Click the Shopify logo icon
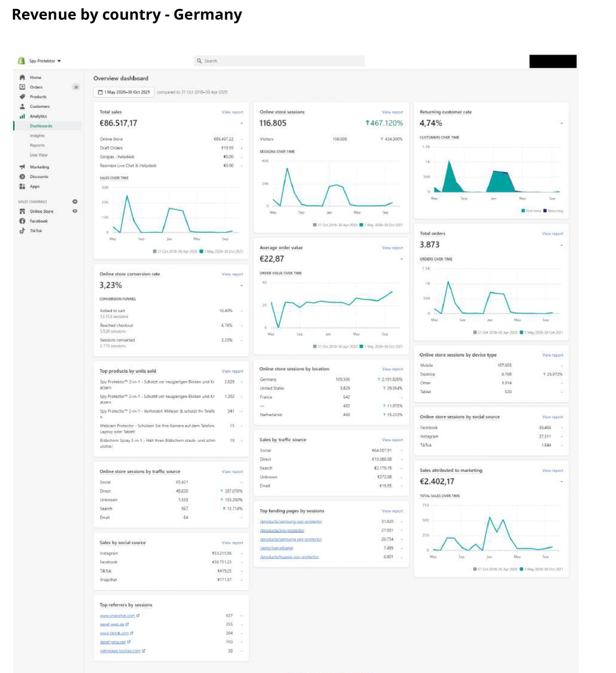The height and width of the screenshot is (673, 616). (x=21, y=61)
